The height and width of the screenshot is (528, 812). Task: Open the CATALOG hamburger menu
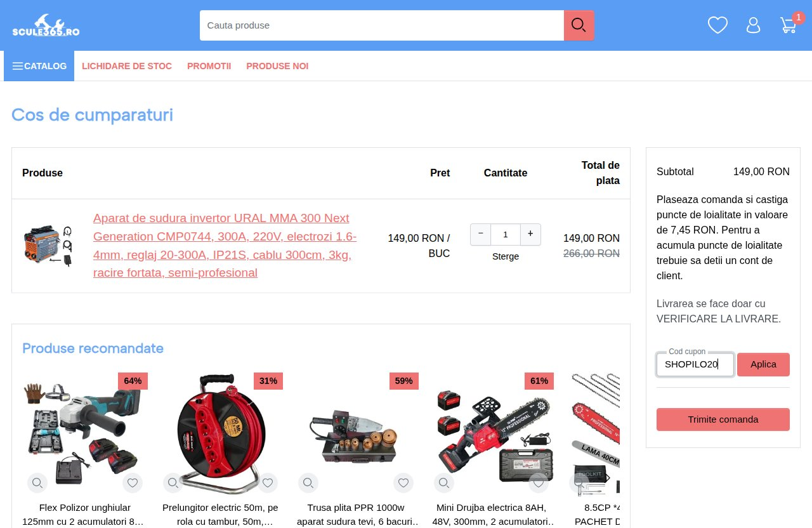pos(39,66)
